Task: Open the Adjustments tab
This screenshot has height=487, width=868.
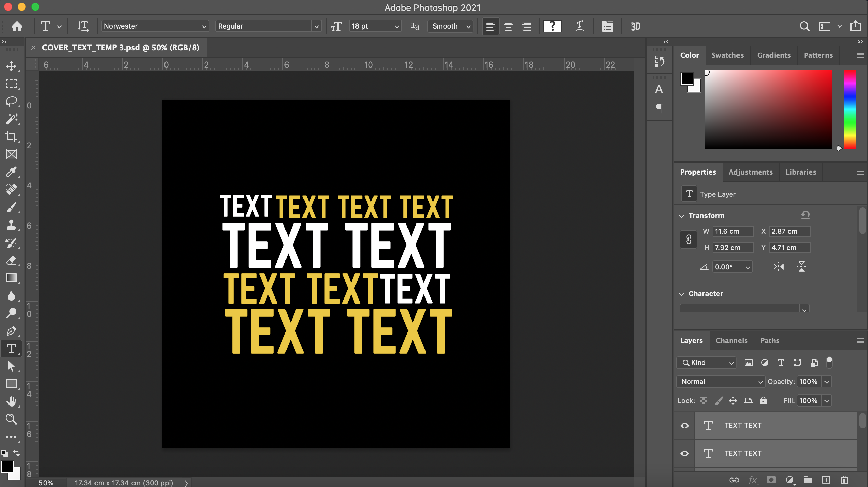Action: click(x=750, y=172)
